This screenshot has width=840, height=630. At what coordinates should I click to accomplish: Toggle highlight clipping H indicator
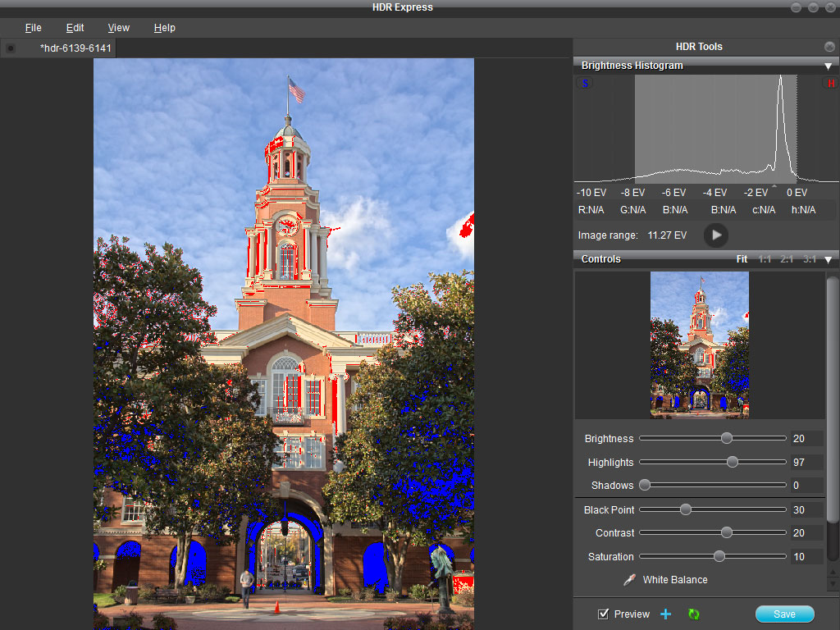(830, 83)
